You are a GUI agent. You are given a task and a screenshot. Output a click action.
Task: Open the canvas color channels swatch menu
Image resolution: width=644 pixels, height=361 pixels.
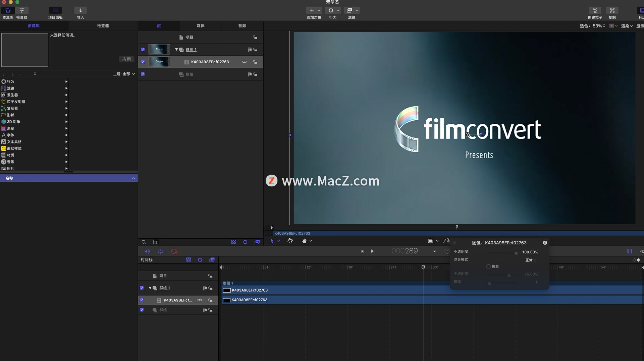[613, 26]
